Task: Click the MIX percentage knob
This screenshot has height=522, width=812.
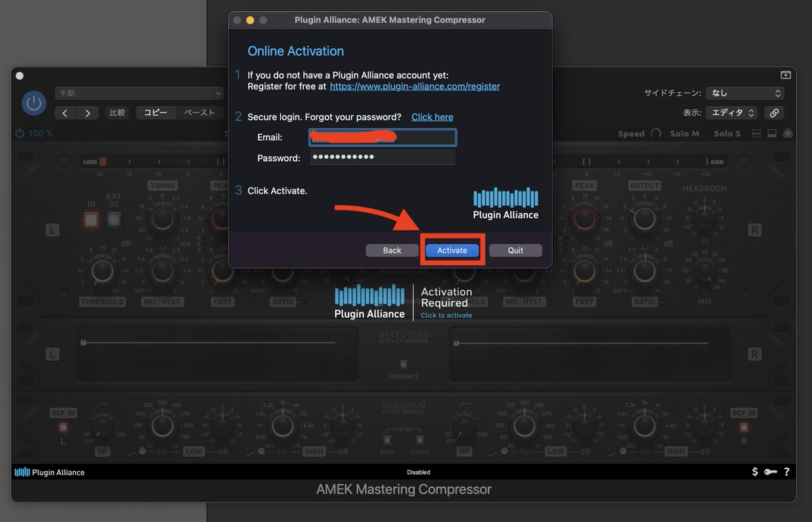Action: point(705,271)
